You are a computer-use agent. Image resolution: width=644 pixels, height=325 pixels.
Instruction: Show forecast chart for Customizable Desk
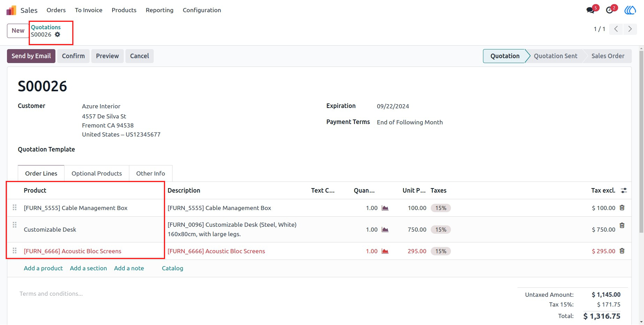pyautogui.click(x=385, y=230)
